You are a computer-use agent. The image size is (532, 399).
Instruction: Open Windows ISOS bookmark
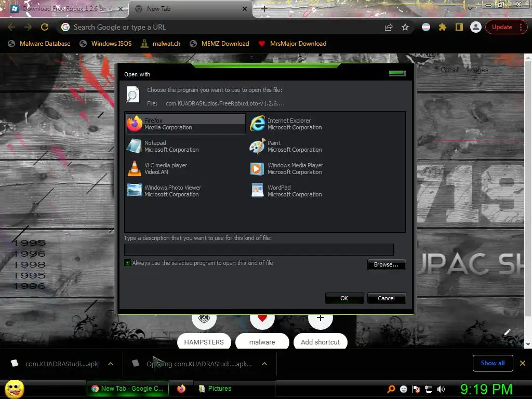coord(105,44)
